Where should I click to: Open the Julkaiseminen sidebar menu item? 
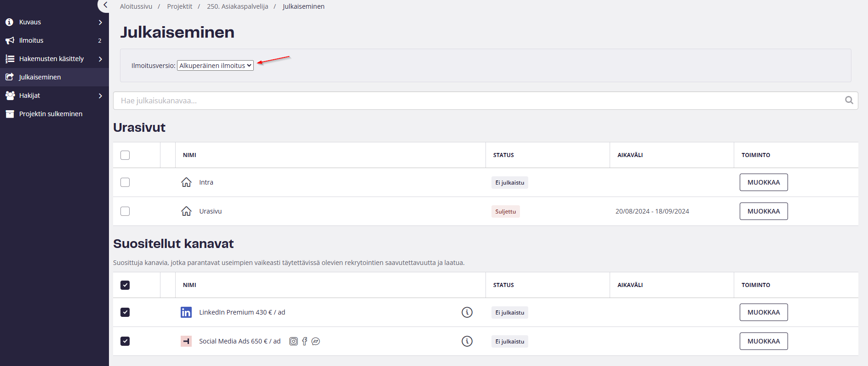[x=54, y=77]
